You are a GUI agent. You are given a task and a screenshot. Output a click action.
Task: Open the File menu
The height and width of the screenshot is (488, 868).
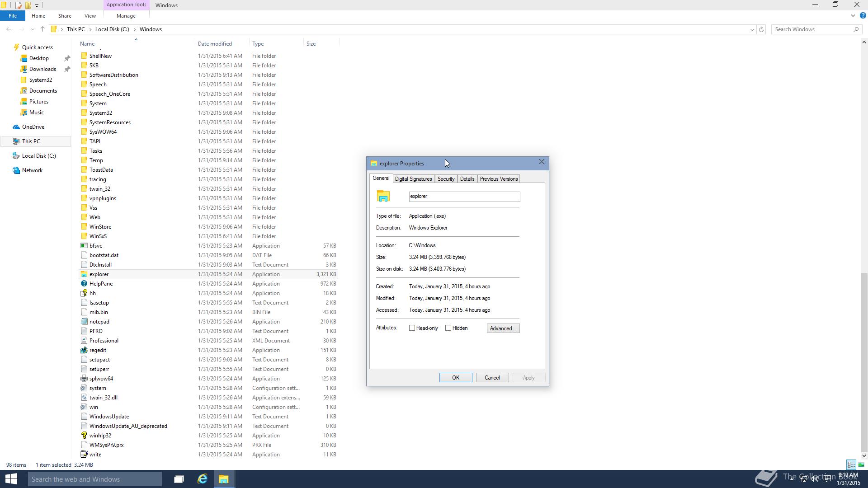point(13,16)
